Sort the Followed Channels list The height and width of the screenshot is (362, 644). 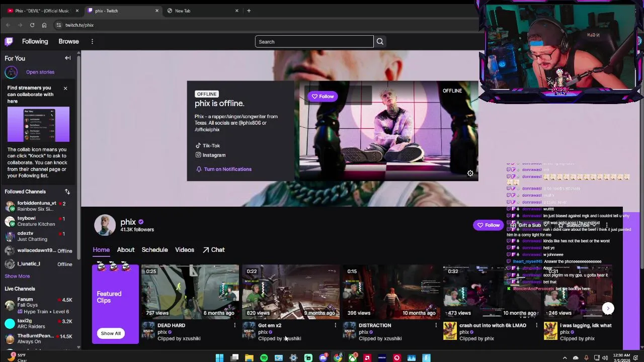pos(67,192)
